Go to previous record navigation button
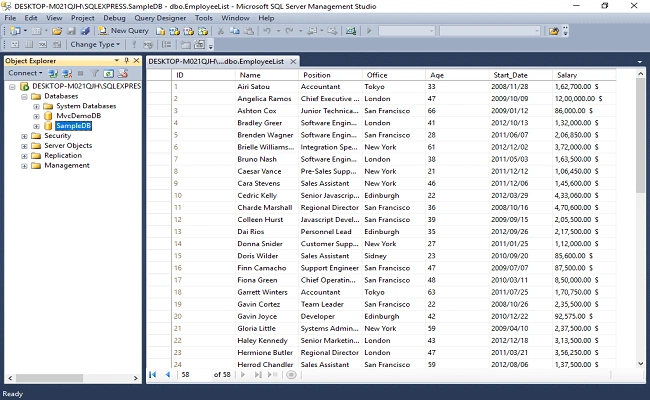The image size is (650, 400). tap(167, 375)
